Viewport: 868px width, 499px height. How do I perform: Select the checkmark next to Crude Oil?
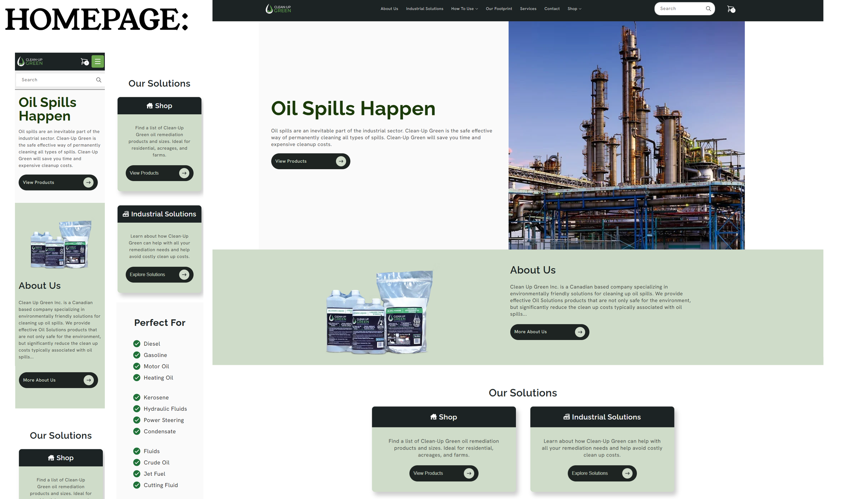136,462
